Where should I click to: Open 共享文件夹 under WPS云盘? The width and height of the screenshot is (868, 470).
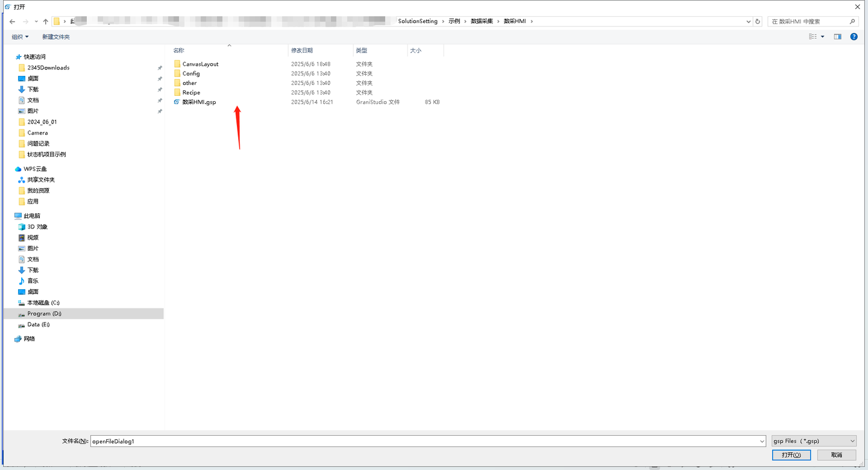point(41,180)
